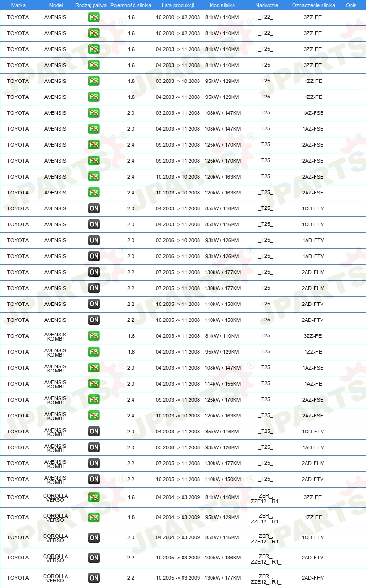Click the Marka column header
366x588 pixels.
tap(18, 5)
